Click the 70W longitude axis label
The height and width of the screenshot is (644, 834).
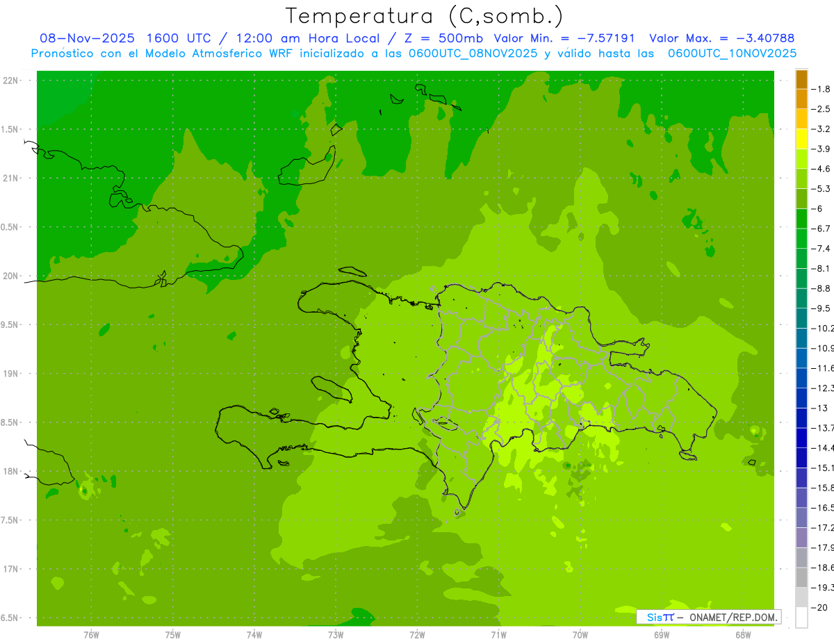point(580,635)
